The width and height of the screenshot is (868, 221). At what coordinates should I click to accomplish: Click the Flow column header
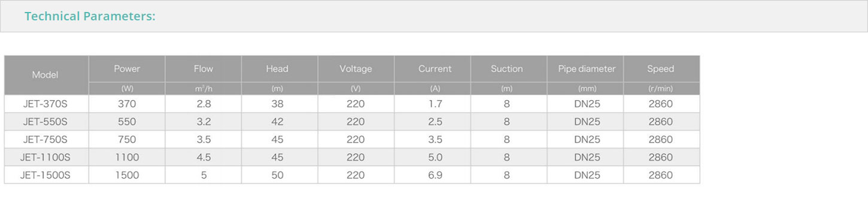coord(204,69)
